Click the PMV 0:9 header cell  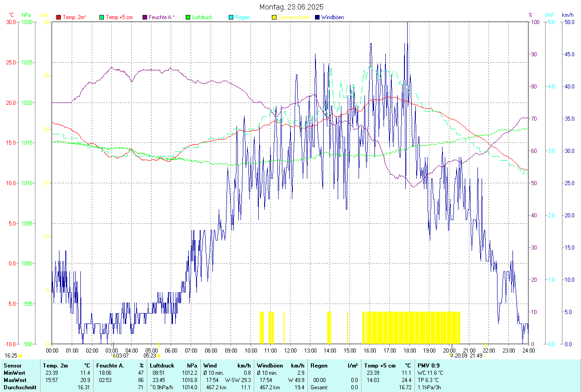(429, 365)
